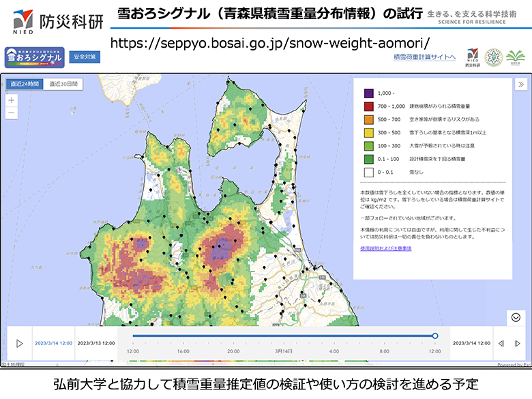Click the 建物崩壊がみられる積雪重量 legend text

[x=440, y=106]
